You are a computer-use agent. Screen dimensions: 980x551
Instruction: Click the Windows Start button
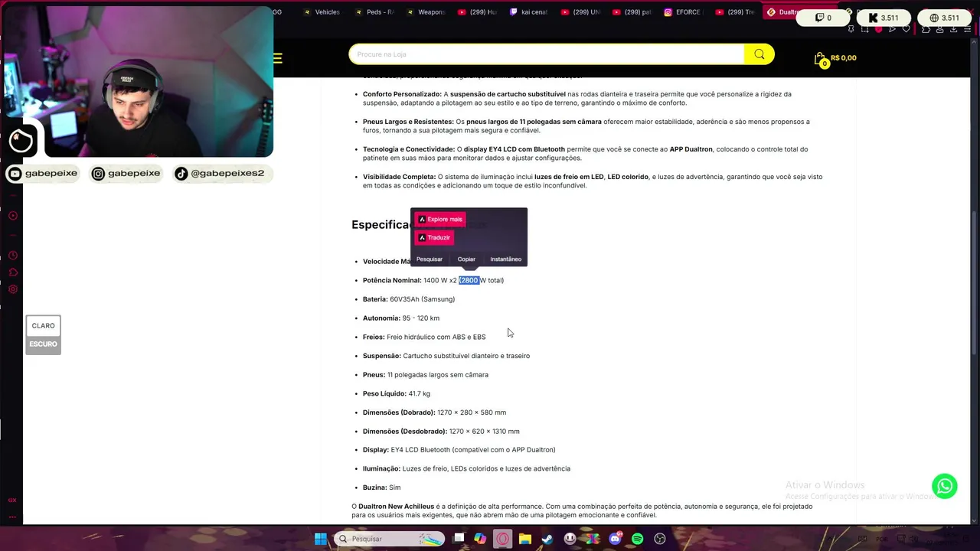pos(321,539)
